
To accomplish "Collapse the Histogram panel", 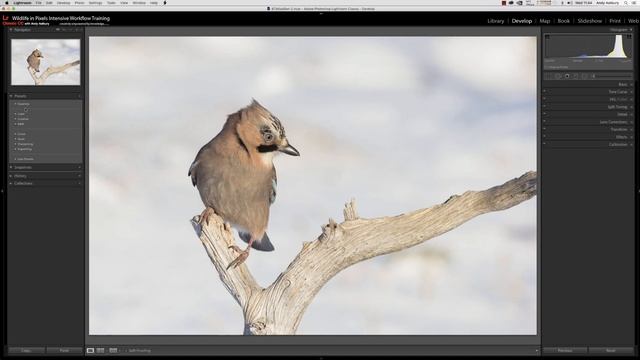I will coord(631,30).
